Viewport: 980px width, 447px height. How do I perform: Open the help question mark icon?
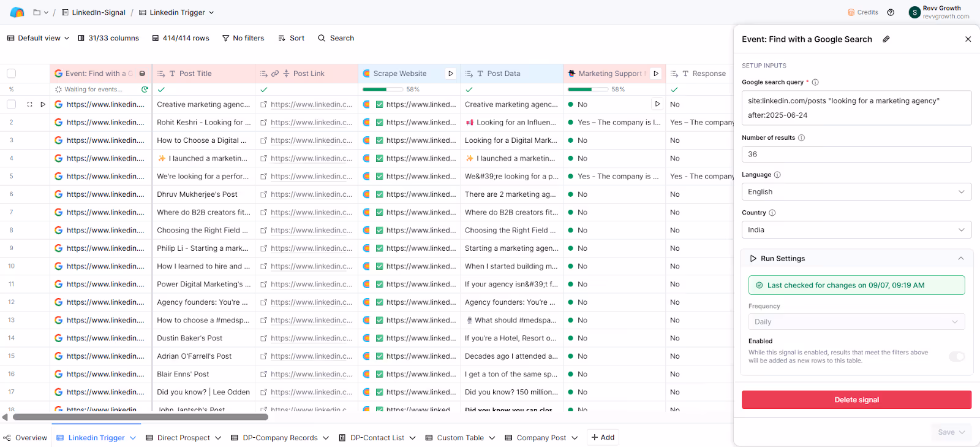point(891,12)
